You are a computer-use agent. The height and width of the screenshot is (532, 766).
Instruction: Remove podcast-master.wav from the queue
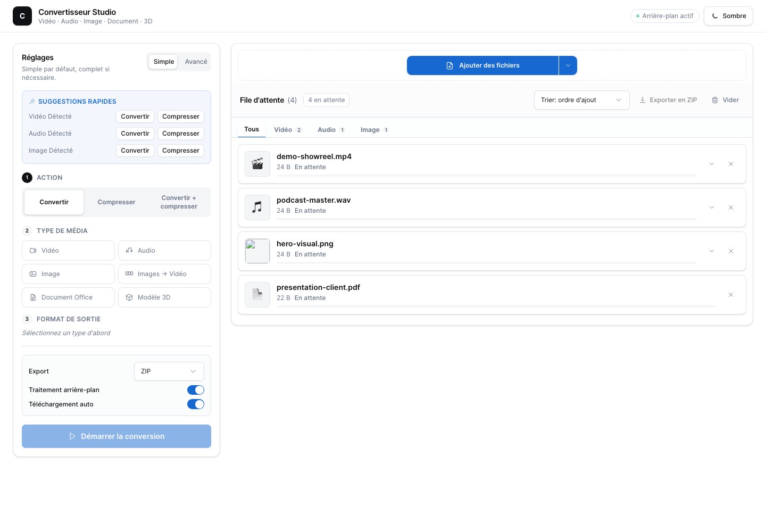(731, 207)
